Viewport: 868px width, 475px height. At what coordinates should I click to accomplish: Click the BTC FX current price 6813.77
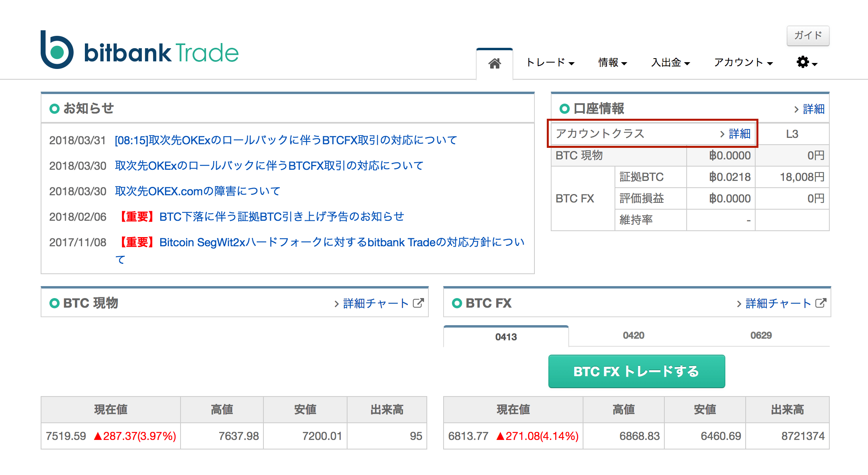tap(468, 436)
